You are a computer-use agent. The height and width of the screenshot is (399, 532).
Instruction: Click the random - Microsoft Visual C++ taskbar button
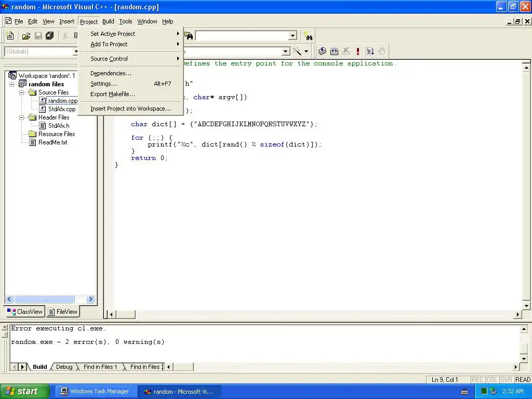[x=179, y=391]
